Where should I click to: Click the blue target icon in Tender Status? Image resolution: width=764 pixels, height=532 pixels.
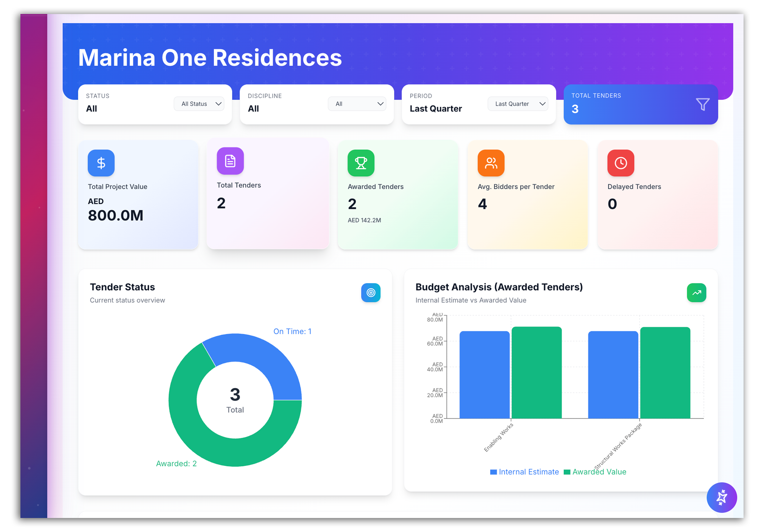pyautogui.click(x=371, y=292)
